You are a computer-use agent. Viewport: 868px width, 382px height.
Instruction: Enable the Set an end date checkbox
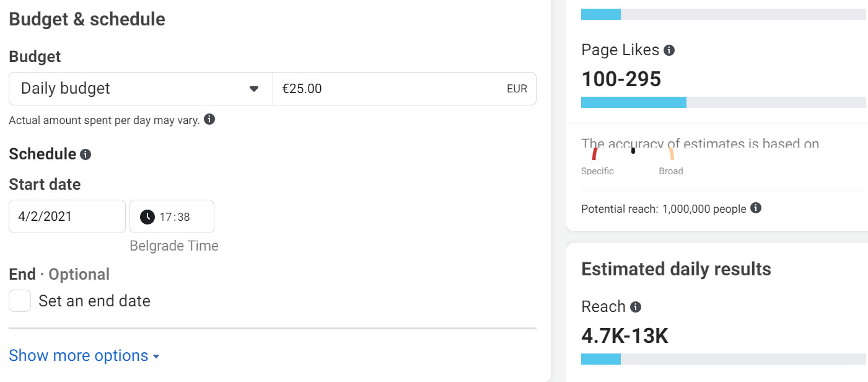coord(20,301)
